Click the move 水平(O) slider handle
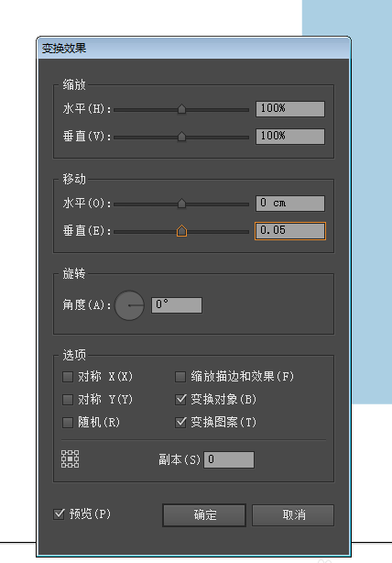The height and width of the screenshot is (563, 392). [182, 204]
